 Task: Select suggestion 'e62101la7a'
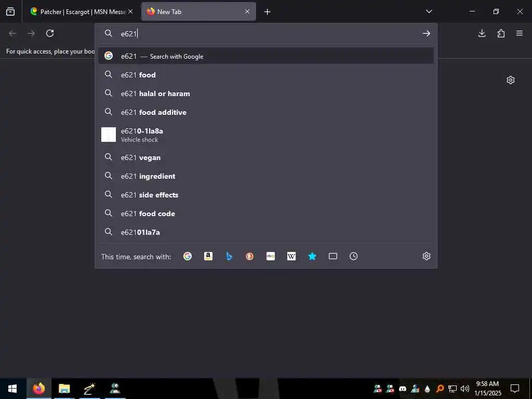tap(266, 232)
